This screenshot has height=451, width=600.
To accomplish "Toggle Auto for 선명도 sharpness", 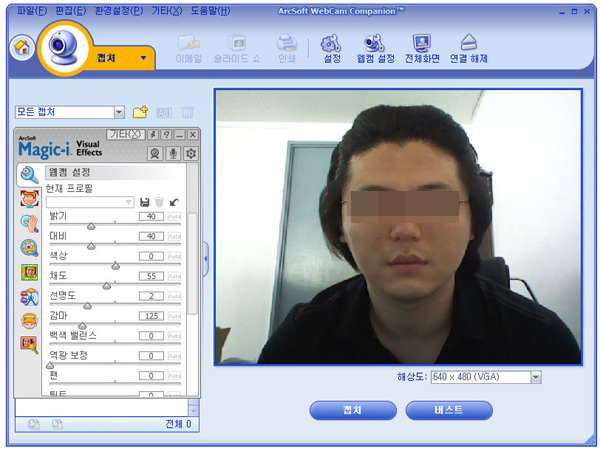I will [x=174, y=296].
